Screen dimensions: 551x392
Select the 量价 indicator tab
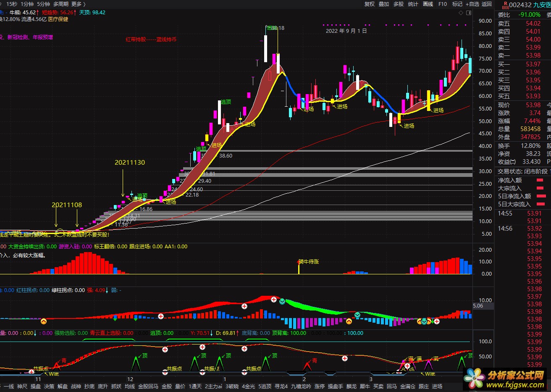point(180,387)
